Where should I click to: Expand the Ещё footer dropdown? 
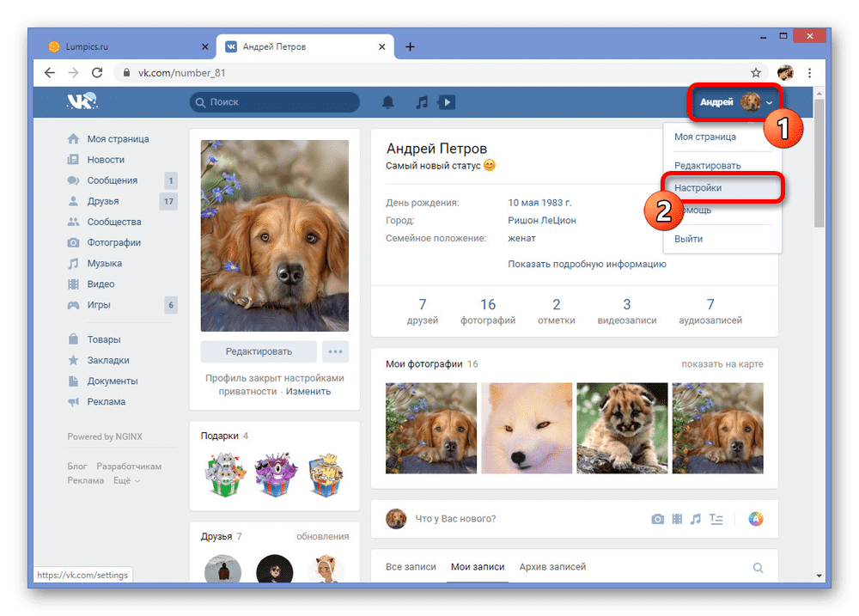[x=126, y=480]
